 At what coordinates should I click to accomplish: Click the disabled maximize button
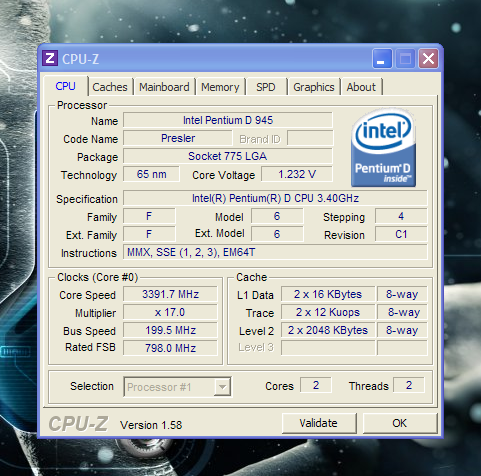405,59
